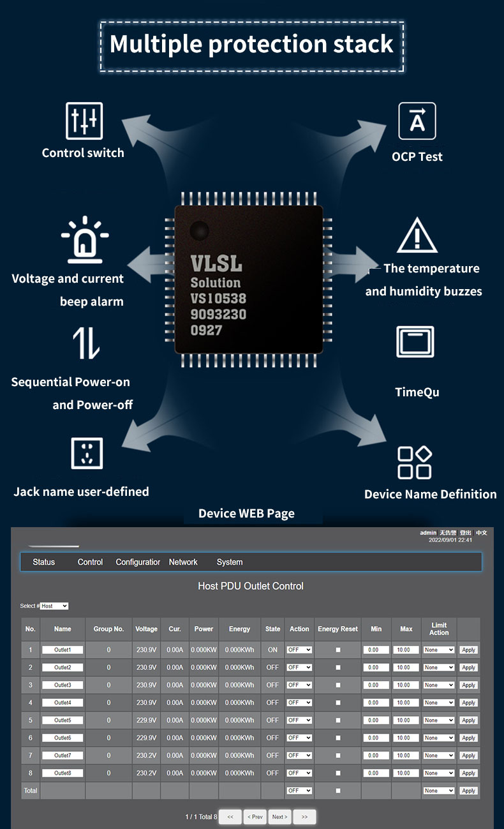Open the Select Host dropdown
The height and width of the screenshot is (829, 504).
(x=54, y=606)
